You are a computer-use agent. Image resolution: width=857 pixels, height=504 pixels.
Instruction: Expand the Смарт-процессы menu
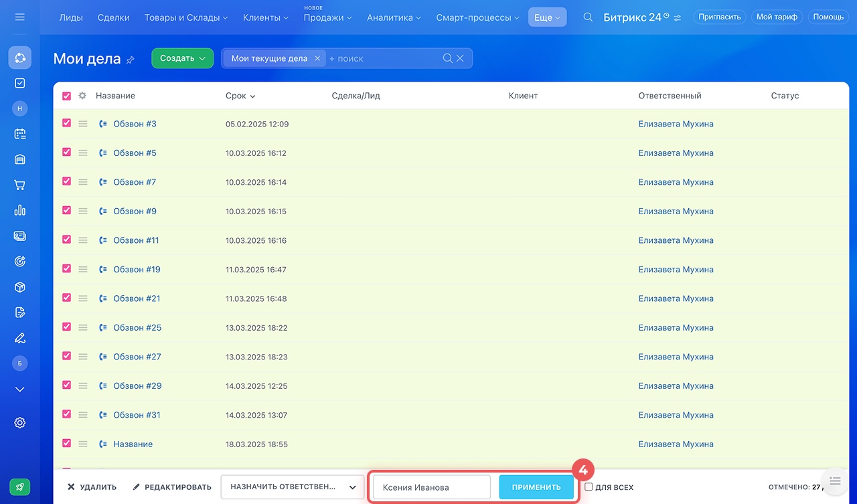pyautogui.click(x=478, y=17)
